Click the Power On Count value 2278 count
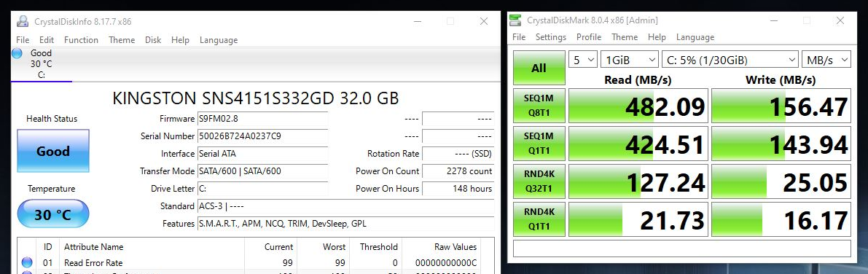The image size is (868, 274). 458,171
